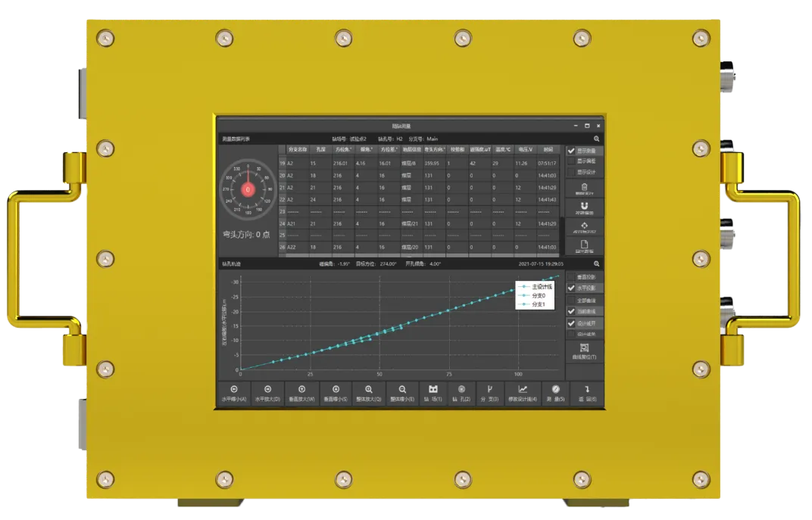Click the document page icon button
812x520 pixels.
(584, 246)
